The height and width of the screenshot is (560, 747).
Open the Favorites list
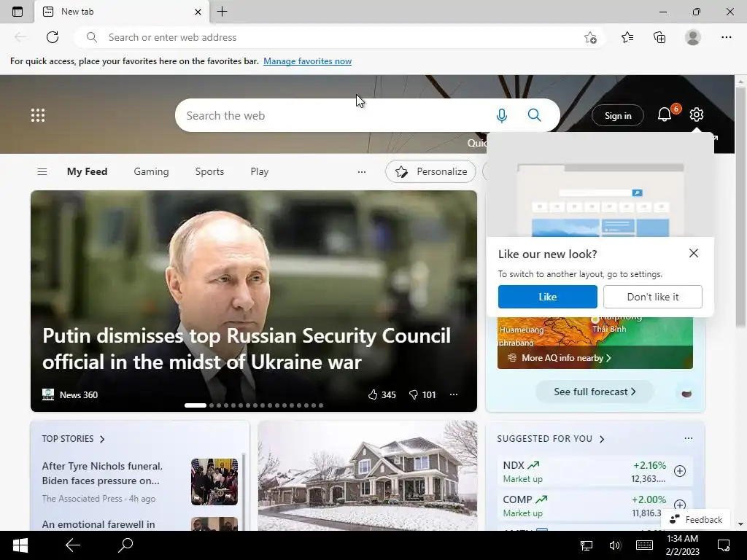(x=627, y=37)
